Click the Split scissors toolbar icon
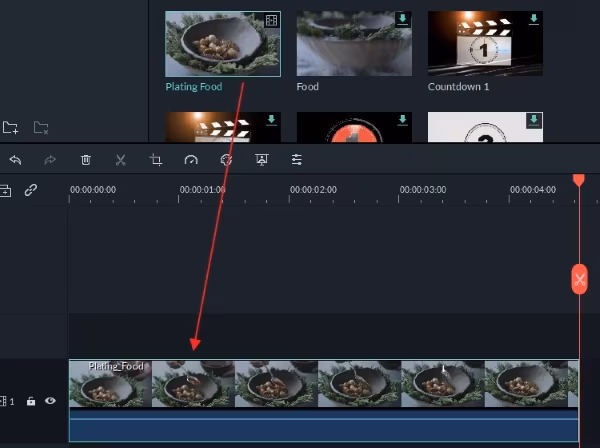Screen dimensions: 600x448 [x=121, y=160]
